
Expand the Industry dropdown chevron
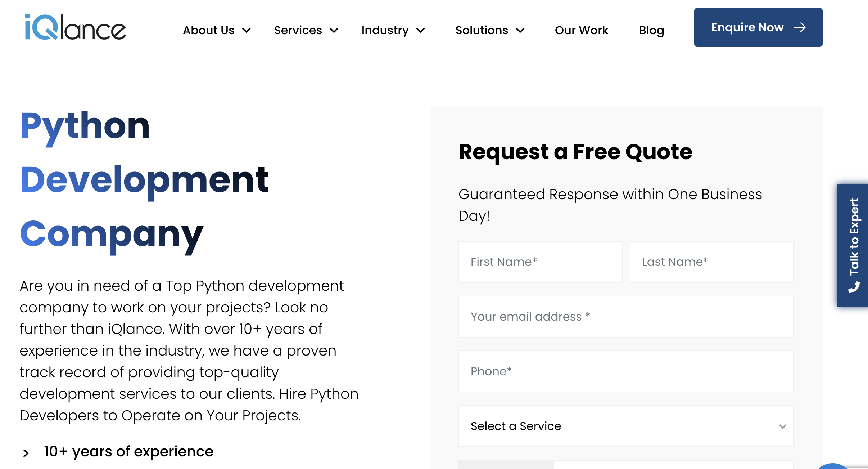coord(420,30)
